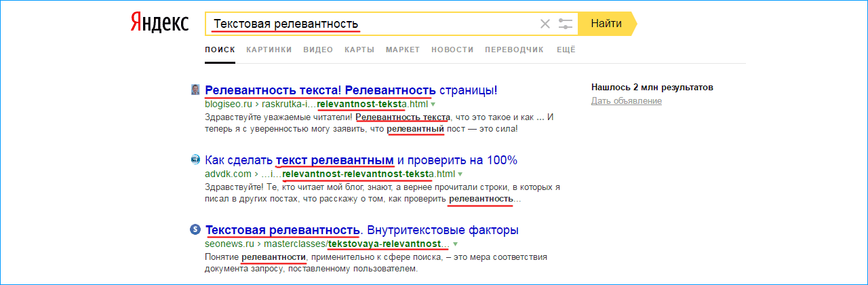The width and height of the screenshot is (868, 285).
Task: Open advanced search settings slider icon
Action: [566, 24]
